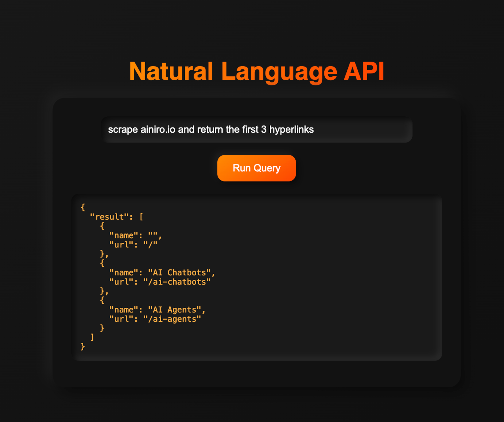Click the closing bracket of the result array
The height and width of the screenshot is (422, 504).
tap(91, 337)
